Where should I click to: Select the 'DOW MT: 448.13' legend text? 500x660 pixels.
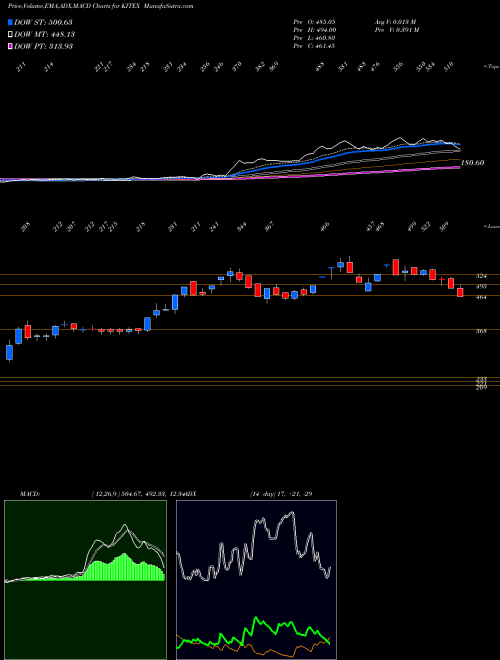tap(44, 34)
